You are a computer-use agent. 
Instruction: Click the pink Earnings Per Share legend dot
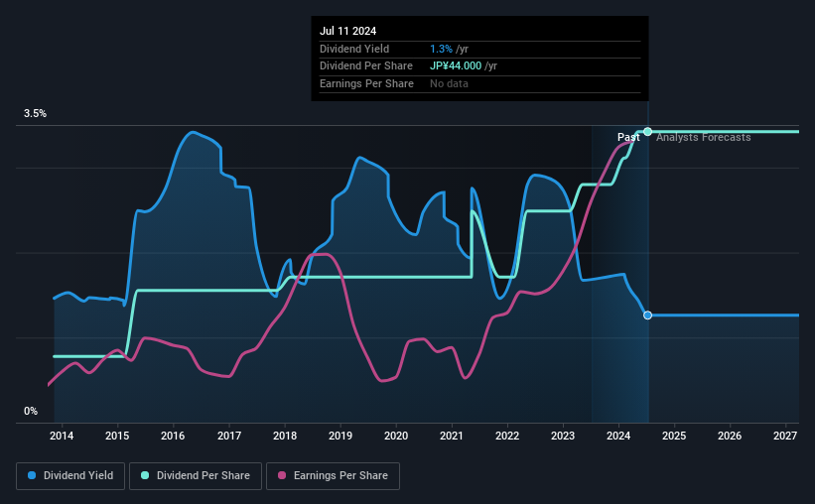[x=282, y=475]
